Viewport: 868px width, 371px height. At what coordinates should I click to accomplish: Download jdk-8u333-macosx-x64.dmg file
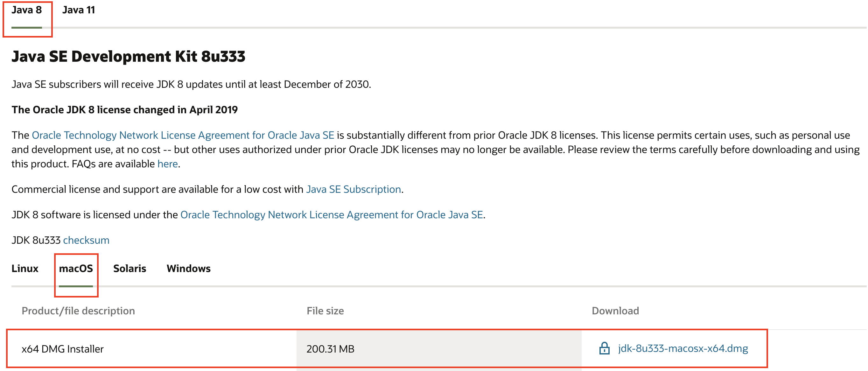(x=683, y=348)
